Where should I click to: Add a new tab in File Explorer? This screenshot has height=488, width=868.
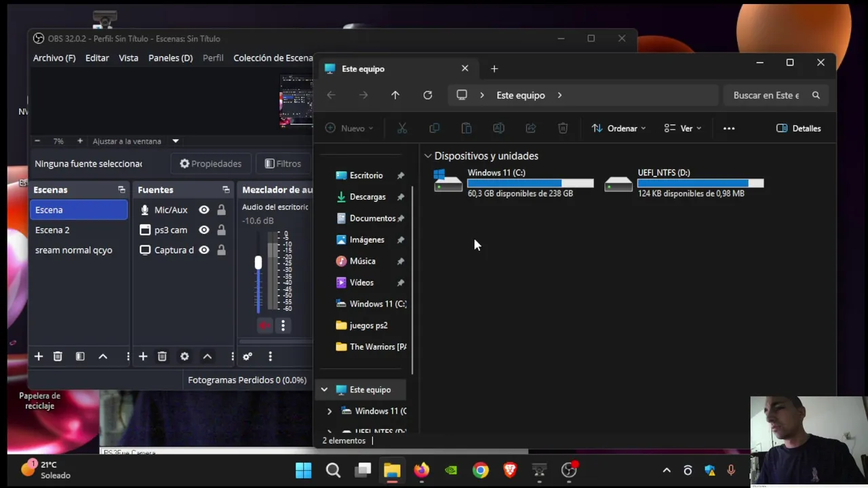(494, 68)
